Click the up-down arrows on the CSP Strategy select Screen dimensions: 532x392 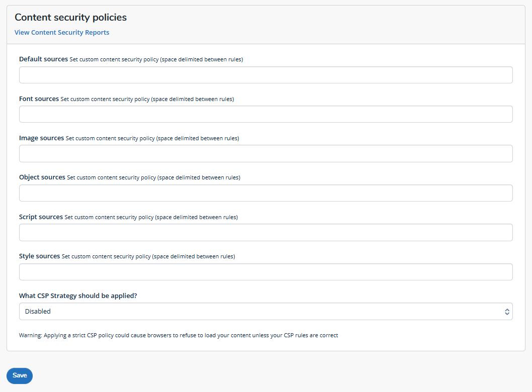[507, 312]
